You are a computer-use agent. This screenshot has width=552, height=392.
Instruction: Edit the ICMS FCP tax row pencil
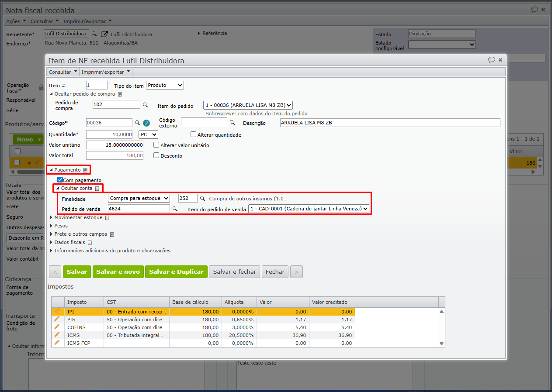pyautogui.click(x=57, y=343)
